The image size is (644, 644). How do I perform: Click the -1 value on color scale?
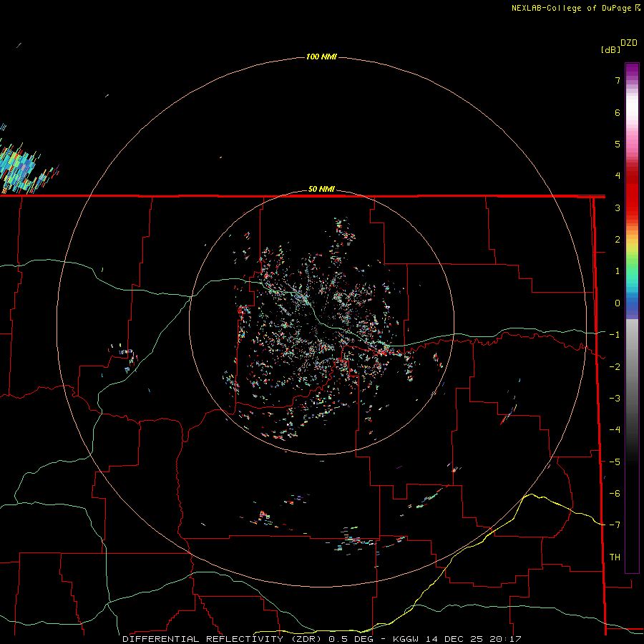[x=615, y=335]
